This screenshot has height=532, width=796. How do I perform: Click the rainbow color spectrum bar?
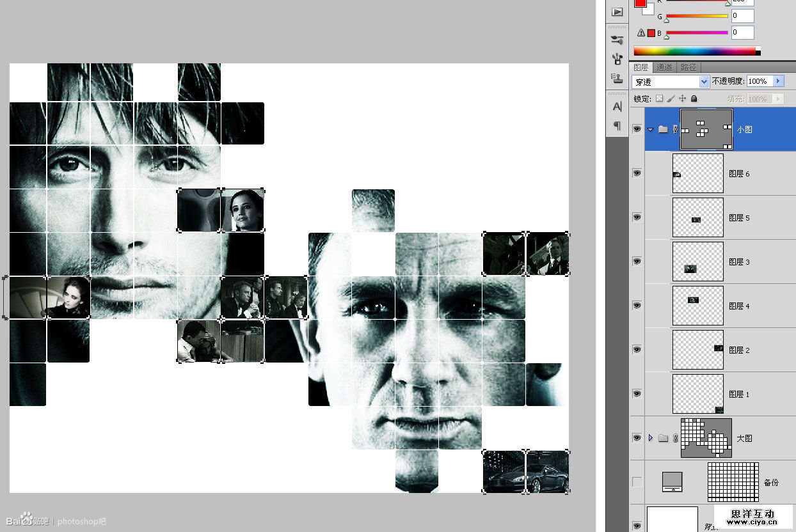694,51
